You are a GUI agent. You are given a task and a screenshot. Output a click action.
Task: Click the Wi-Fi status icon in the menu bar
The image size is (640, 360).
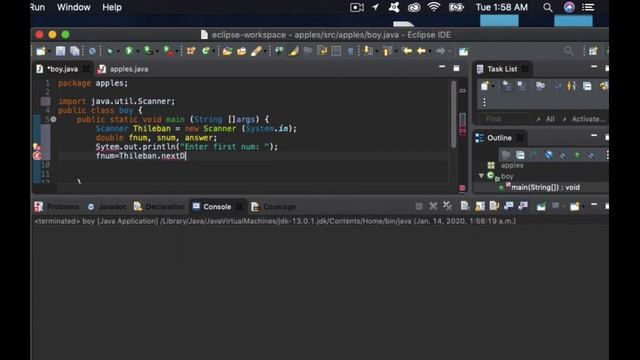pyautogui.click(x=434, y=7)
